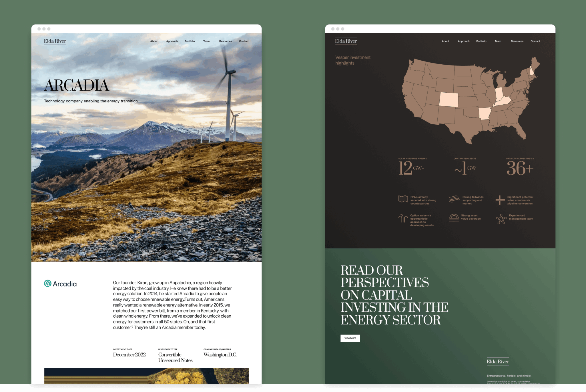Viewport: 586px width, 392px height.
Task: Click the Arcadia logo icon
Action: pos(48,283)
